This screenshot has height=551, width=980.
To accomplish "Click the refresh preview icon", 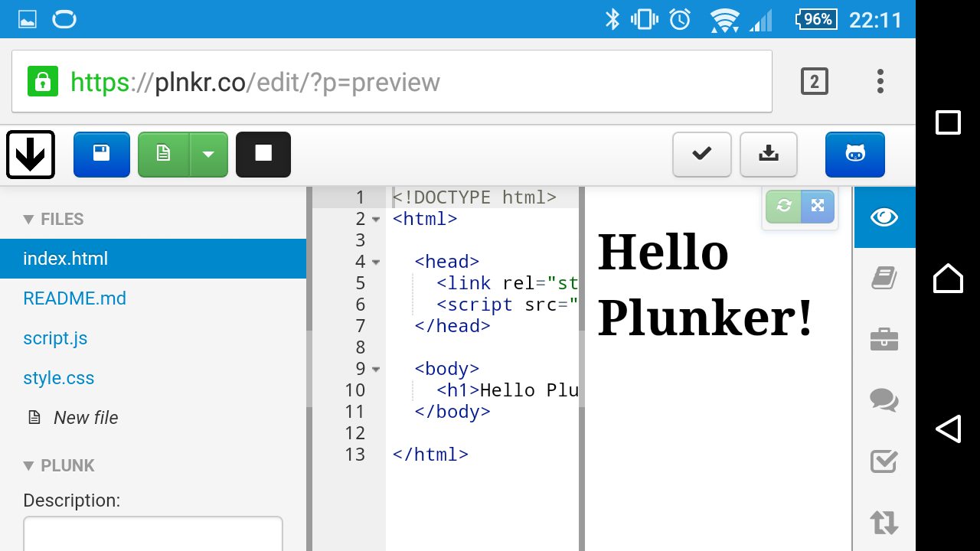I will tap(783, 206).
